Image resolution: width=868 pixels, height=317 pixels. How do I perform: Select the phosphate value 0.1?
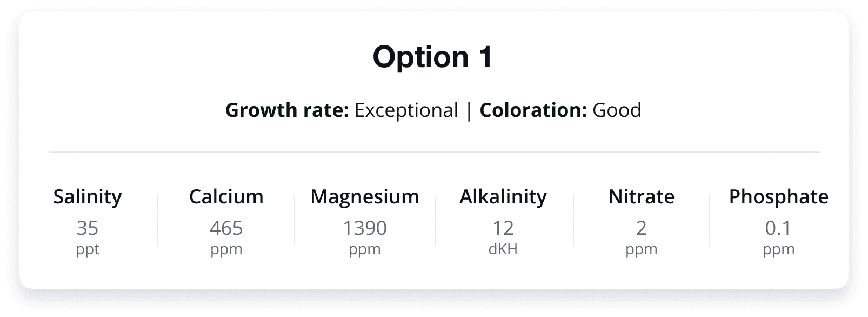pos(778,228)
